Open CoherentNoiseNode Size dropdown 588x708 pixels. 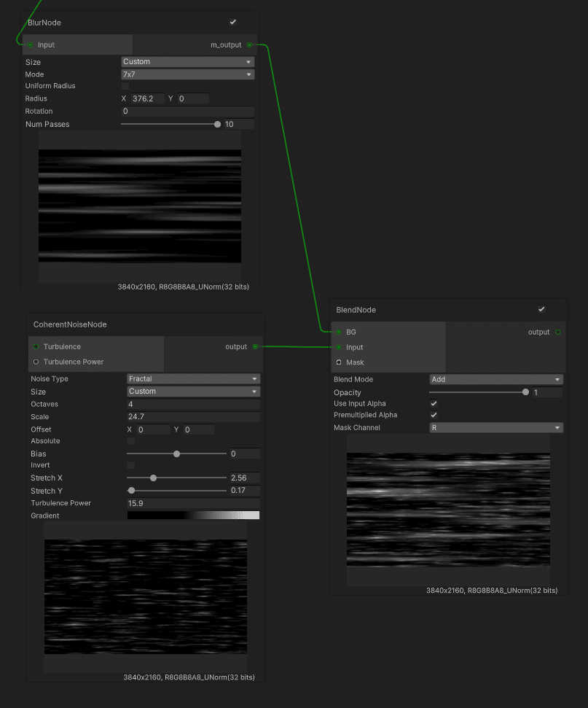click(194, 392)
